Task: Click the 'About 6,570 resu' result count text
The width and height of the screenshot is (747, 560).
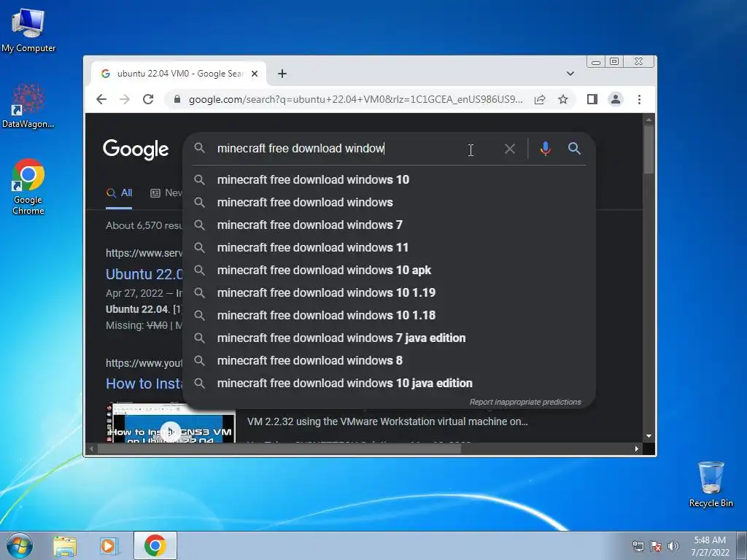Action: (x=144, y=226)
